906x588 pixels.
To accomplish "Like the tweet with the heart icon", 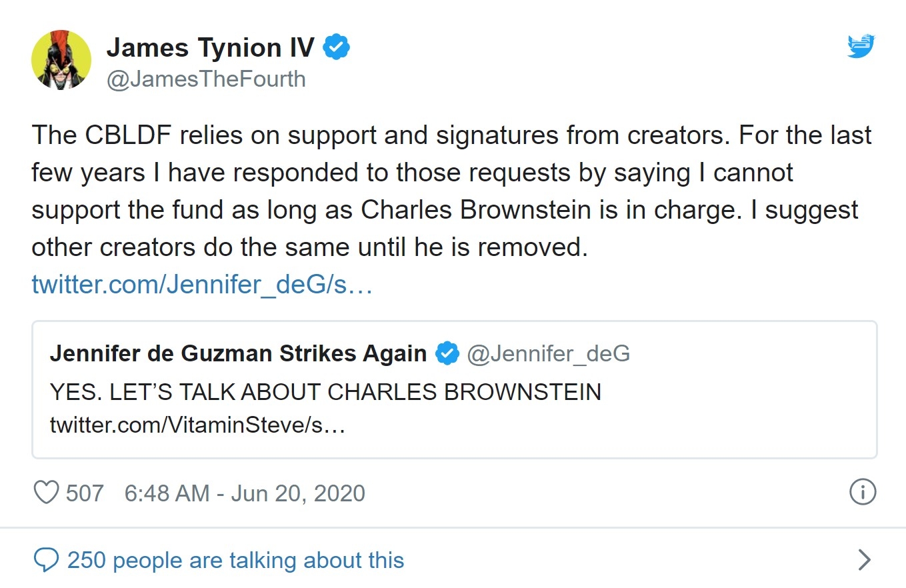I will 46,493.
